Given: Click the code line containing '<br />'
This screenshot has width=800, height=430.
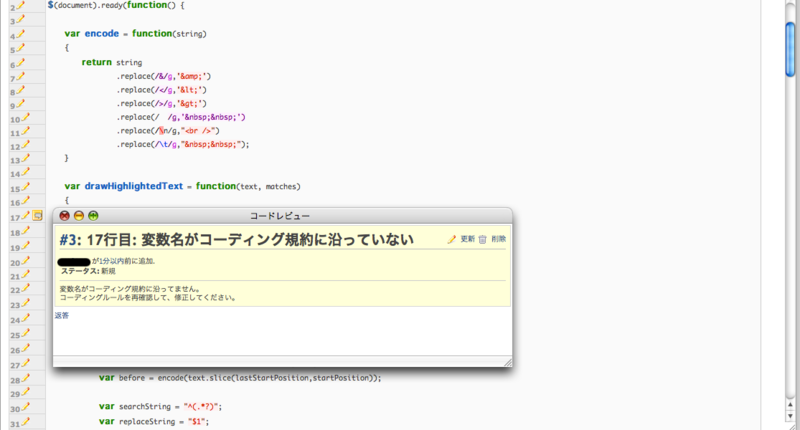Looking at the screenshot, I should (x=168, y=131).
